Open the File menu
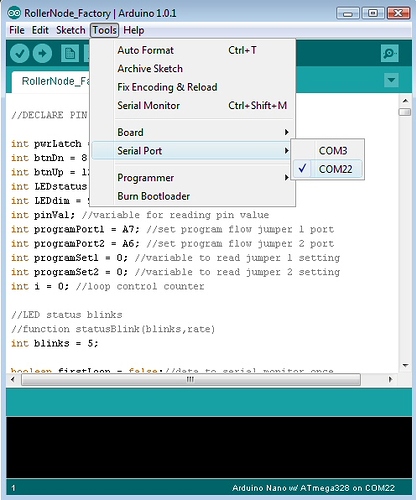This screenshot has height=500, width=416. pyautogui.click(x=17, y=30)
